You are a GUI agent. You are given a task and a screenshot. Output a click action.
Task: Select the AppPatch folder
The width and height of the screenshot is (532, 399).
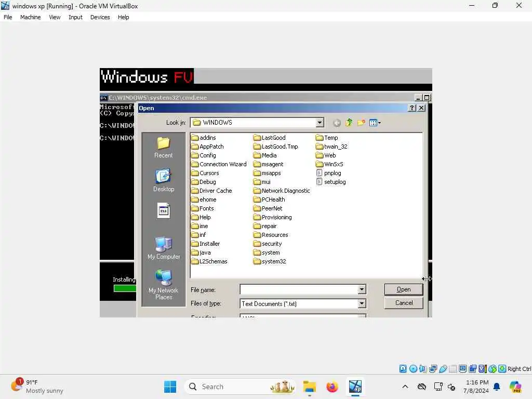click(x=208, y=147)
